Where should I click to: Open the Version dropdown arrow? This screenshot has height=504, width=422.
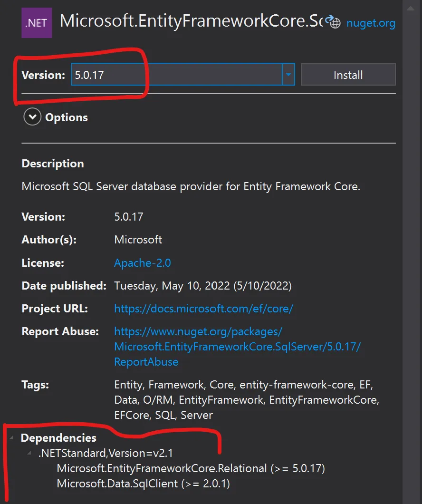[288, 75]
